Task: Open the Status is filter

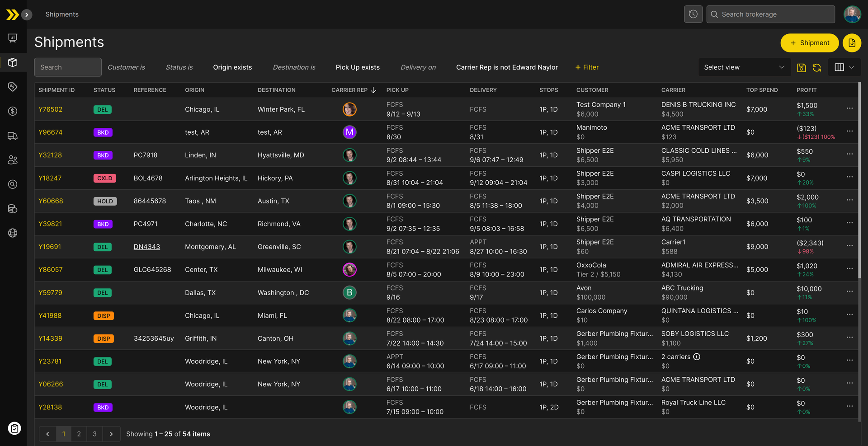Action: coord(179,67)
